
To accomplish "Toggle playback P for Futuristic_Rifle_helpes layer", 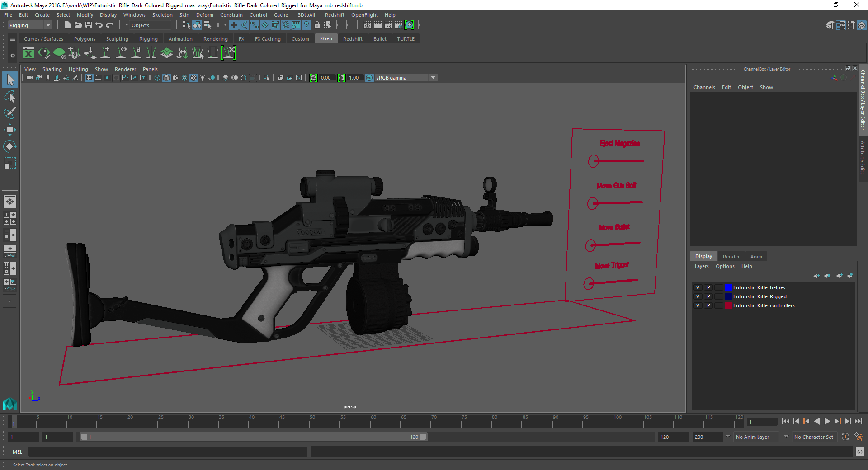I will [708, 287].
